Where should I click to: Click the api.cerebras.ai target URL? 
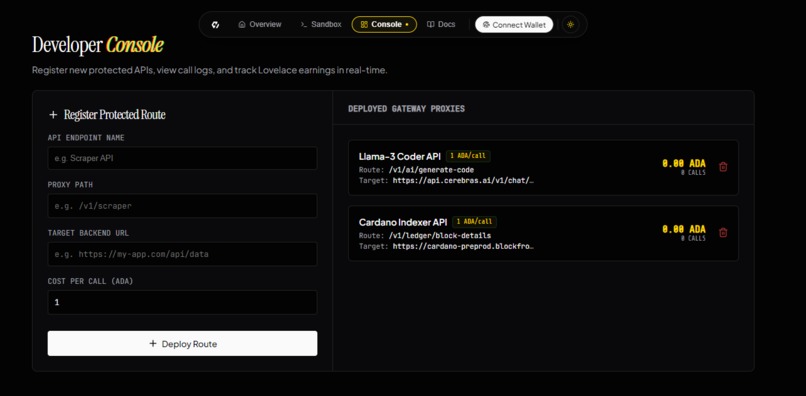pos(463,181)
